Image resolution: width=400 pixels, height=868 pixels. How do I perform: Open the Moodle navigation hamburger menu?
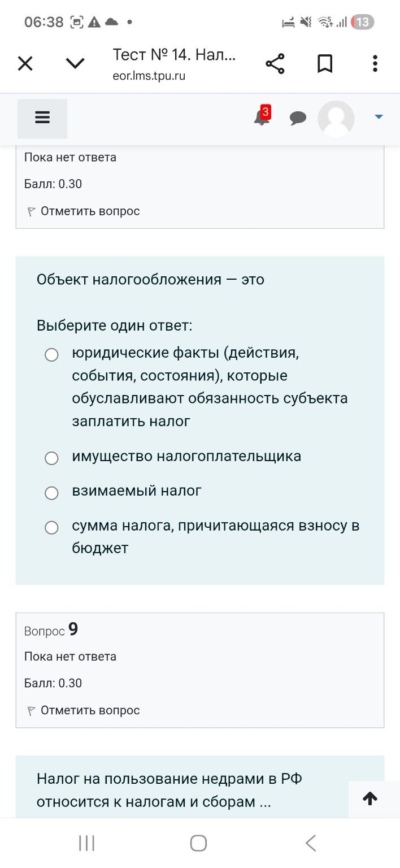coord(42,116)
